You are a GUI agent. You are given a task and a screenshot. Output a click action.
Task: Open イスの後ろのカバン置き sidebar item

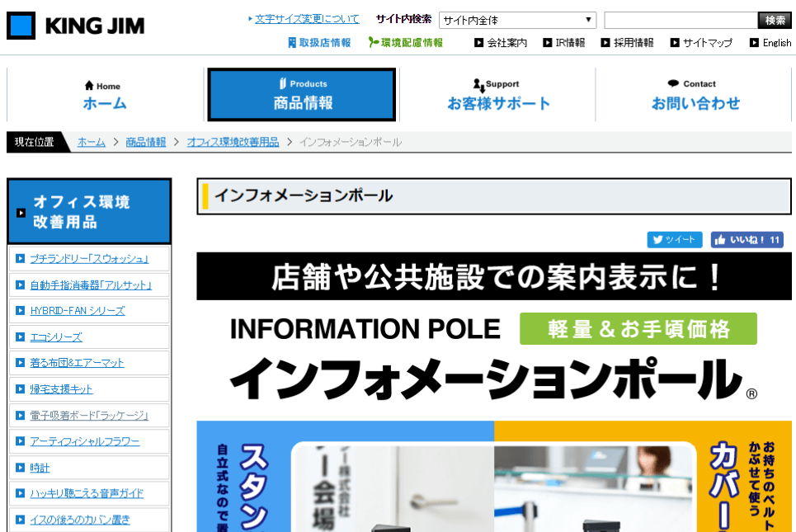click(80, 520)
